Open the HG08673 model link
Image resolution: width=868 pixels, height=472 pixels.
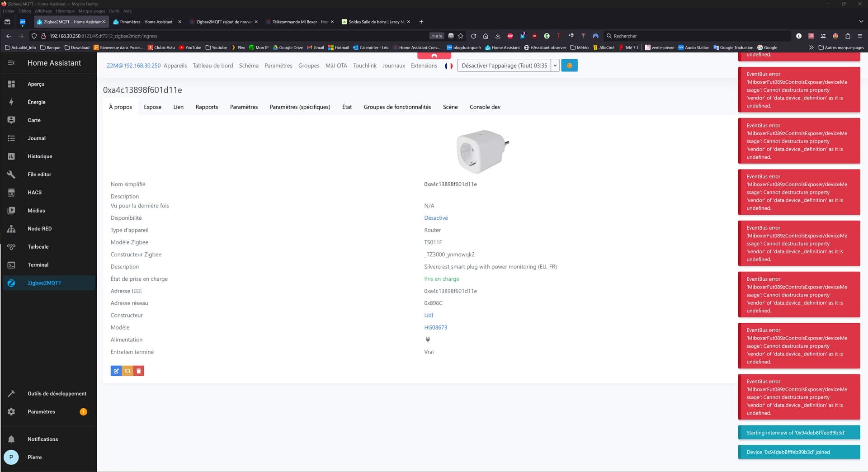click(x=435, y=328)
